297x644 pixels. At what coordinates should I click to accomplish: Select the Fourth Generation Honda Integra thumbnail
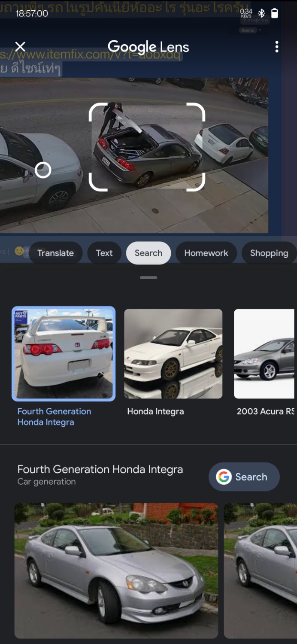click(64, 354)
